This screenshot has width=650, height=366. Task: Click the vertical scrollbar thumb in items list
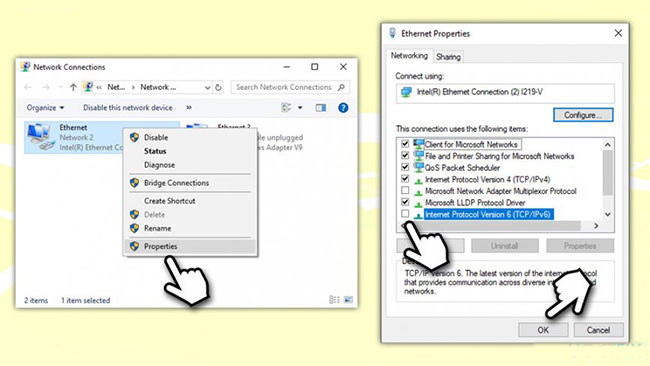click(607, 172)
